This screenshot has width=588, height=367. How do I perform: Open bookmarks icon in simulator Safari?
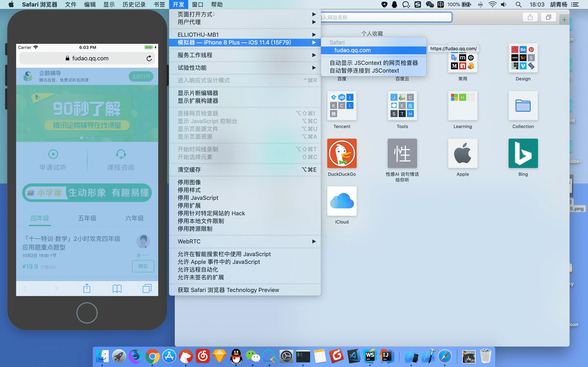tap(117, 288)
